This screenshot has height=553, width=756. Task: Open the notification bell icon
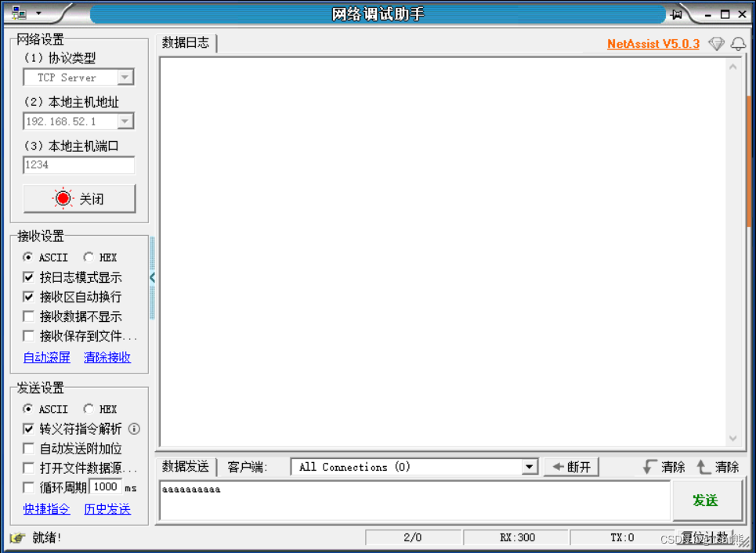tap(738, 44)
